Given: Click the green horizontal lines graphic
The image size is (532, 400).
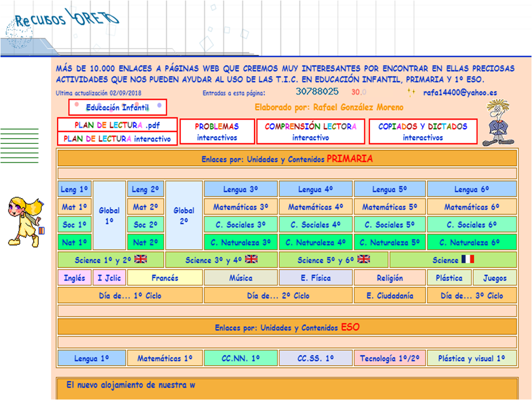Looking at the screenshot, I should tap(19, 145).
